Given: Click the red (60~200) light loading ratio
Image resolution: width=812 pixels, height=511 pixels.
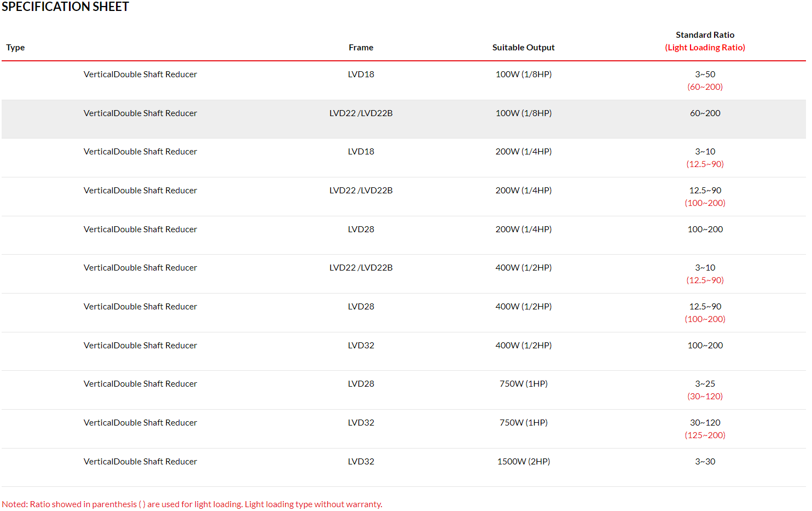Looking at the screenshot, I should coord(705,87).
